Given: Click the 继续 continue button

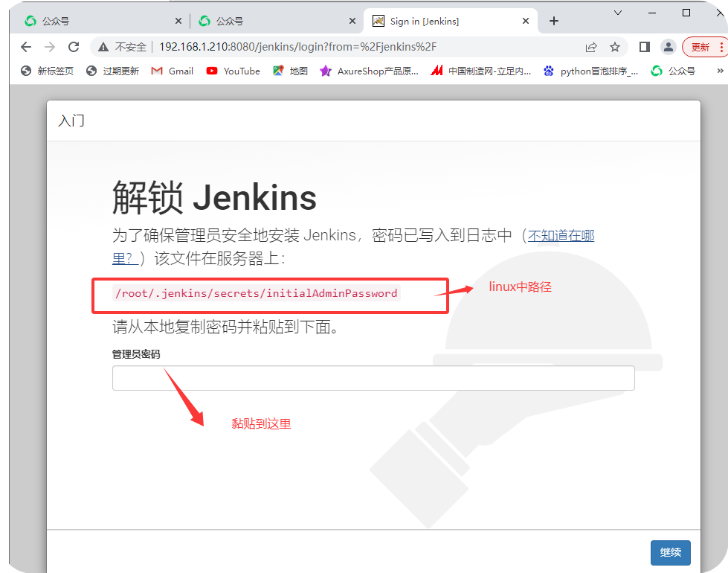Looking at the screenshot, I should 671,553.
